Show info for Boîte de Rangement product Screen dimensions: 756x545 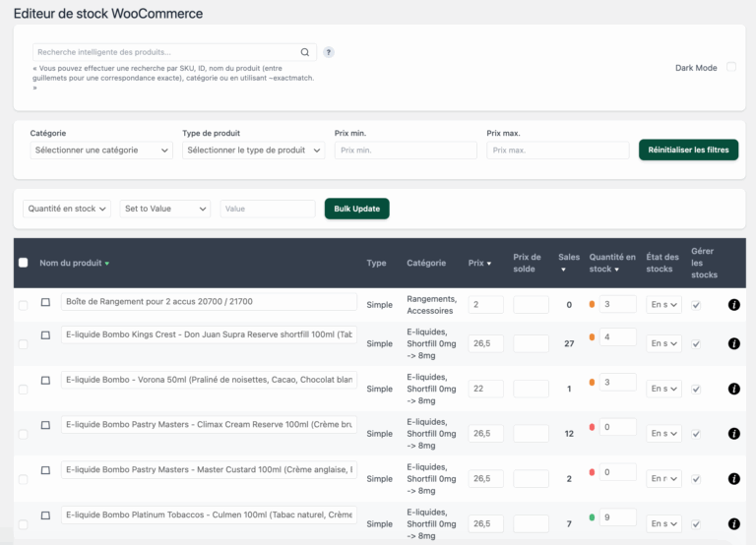pos(733,305)
